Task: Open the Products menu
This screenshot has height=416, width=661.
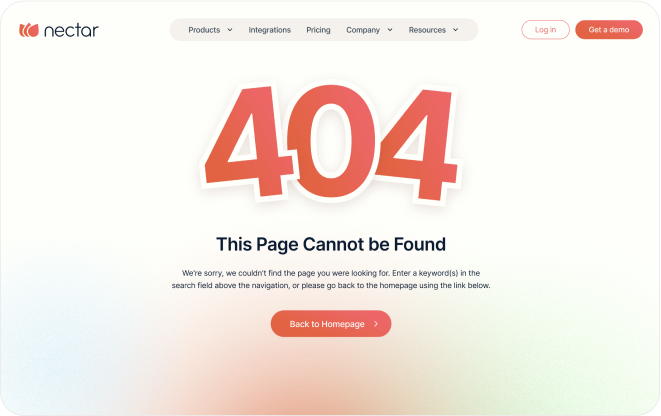Action: click(x=204, y=30)
